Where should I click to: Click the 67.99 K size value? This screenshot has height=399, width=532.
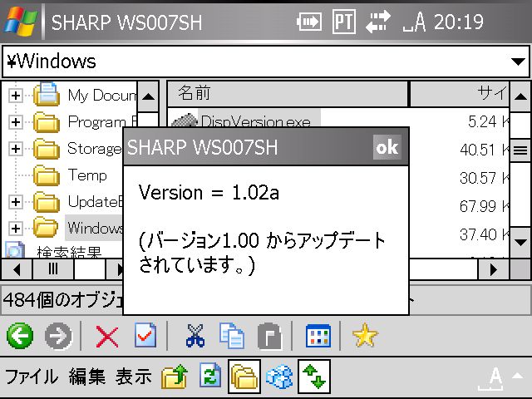point(485,206)
